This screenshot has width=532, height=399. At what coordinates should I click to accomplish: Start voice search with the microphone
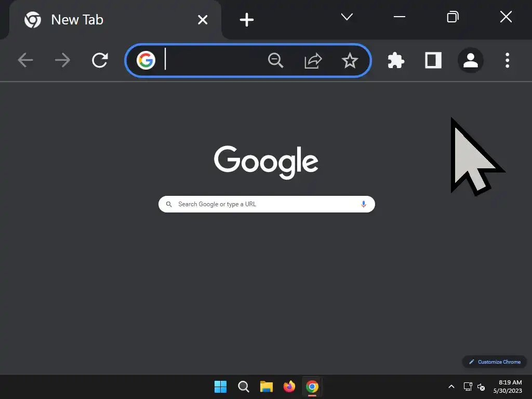pyautogui.click(x=363, y=204)
